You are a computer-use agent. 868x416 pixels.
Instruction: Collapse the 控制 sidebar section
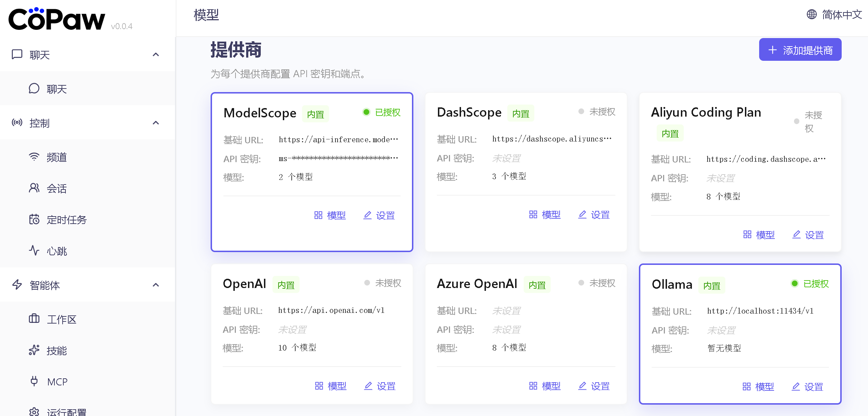(x=155, y=123)
